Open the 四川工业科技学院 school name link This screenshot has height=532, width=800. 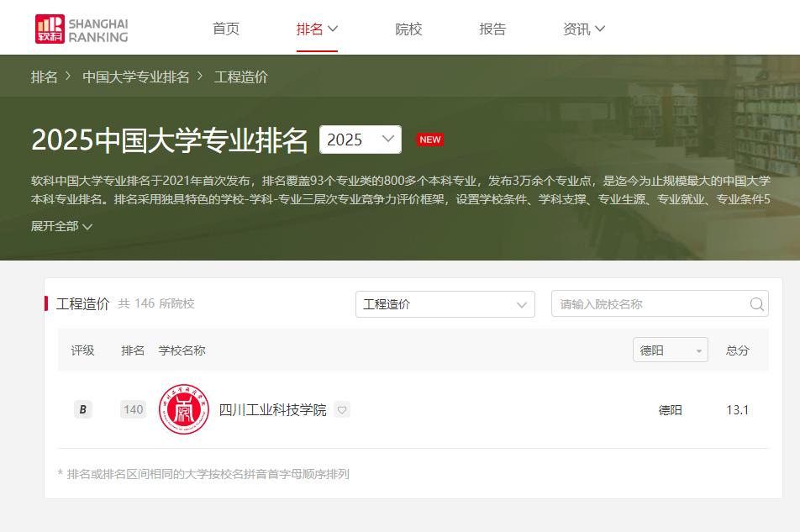pyautogui.click(x=272, y=410)
